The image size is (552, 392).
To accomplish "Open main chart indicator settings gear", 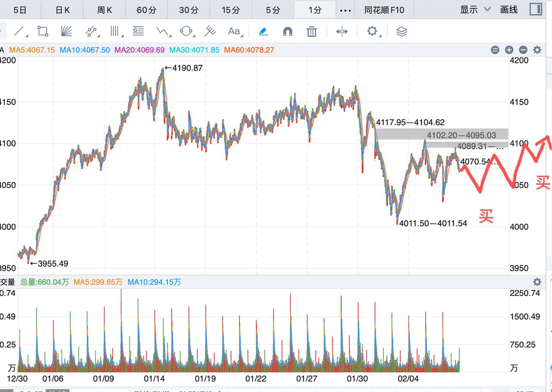I will 537,50.
